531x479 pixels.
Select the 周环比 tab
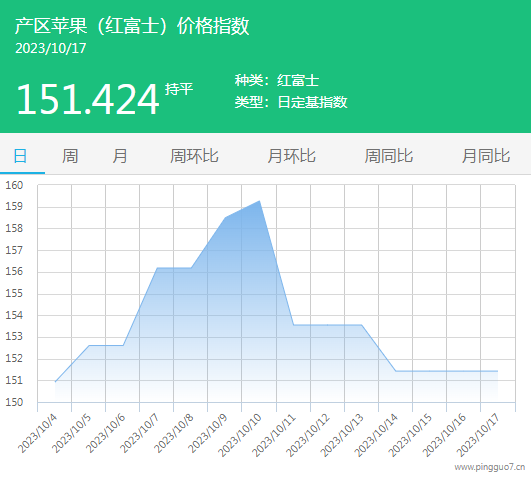tap(194, 156)
